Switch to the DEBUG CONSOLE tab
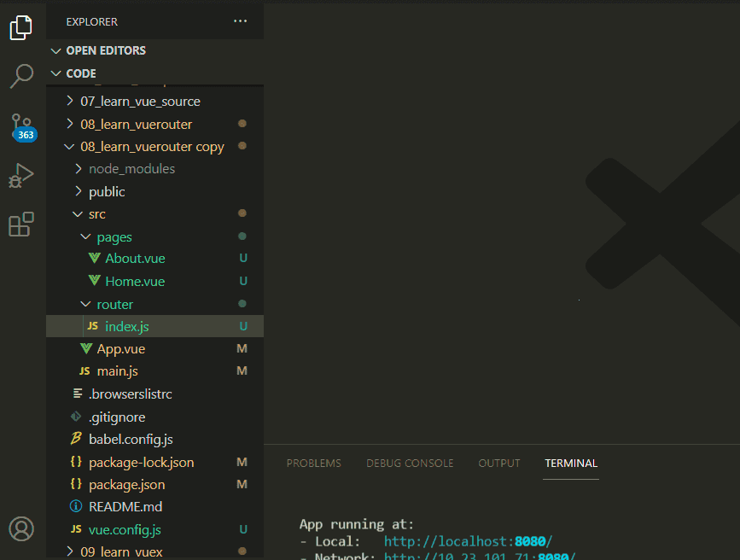The width and height of the screenshot is (740, 560). point(410,464)
